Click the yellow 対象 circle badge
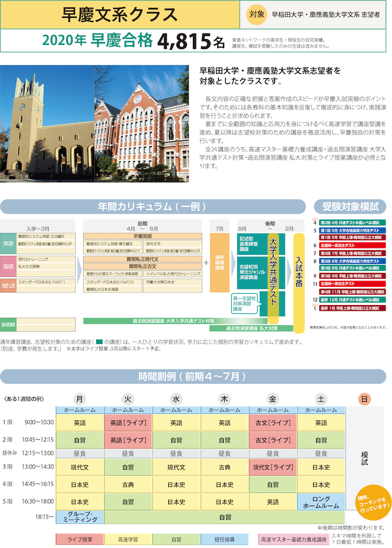This screenshot has height=548, width=392. pyautogui.click(x=256, y=14)
